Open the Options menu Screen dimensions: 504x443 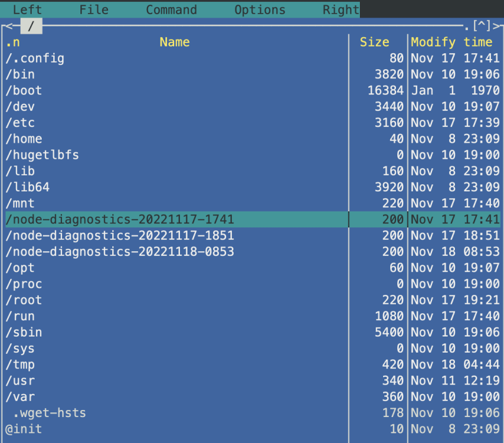point(260,10)
